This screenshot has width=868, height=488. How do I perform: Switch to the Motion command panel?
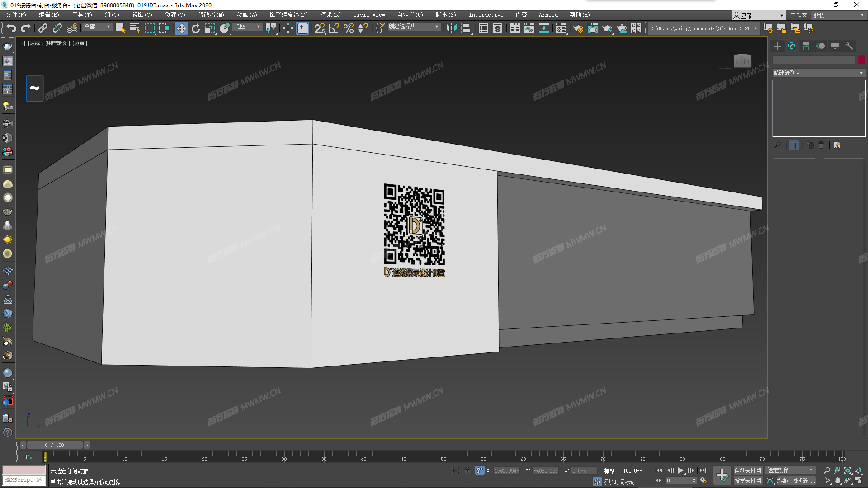point(821,46)
